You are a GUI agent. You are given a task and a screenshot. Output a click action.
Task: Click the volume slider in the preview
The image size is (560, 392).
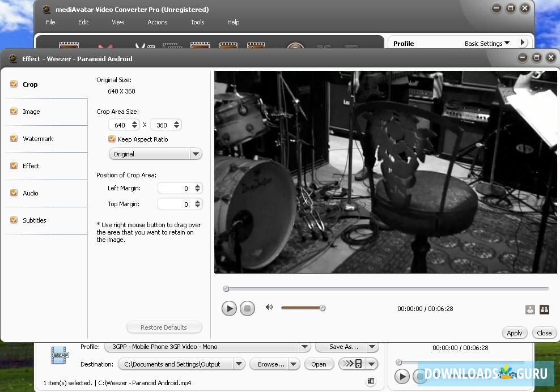[303, 308]
